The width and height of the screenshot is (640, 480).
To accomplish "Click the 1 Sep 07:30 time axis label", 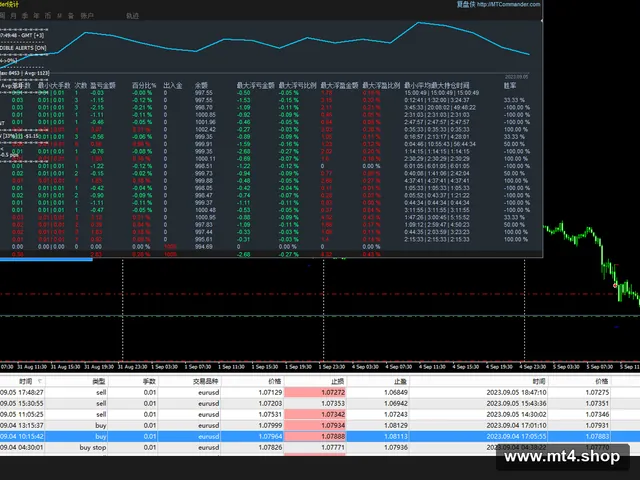I will [x=198, y=367].
